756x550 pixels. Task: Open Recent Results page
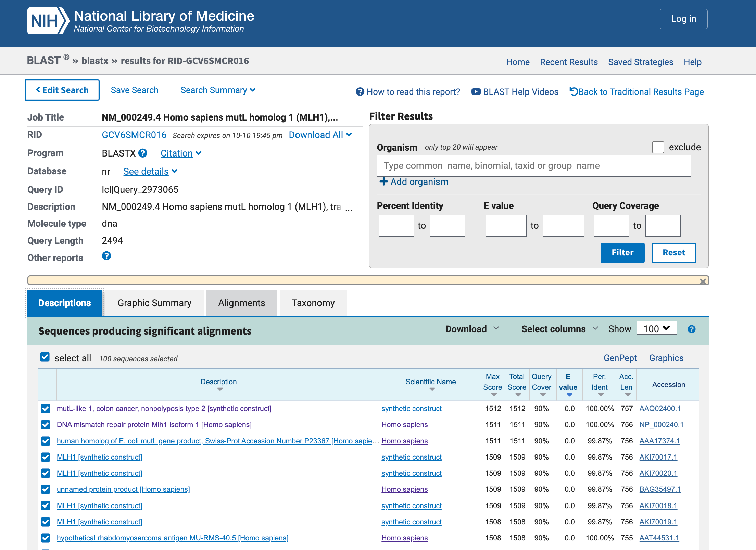[x=569, y=62]
